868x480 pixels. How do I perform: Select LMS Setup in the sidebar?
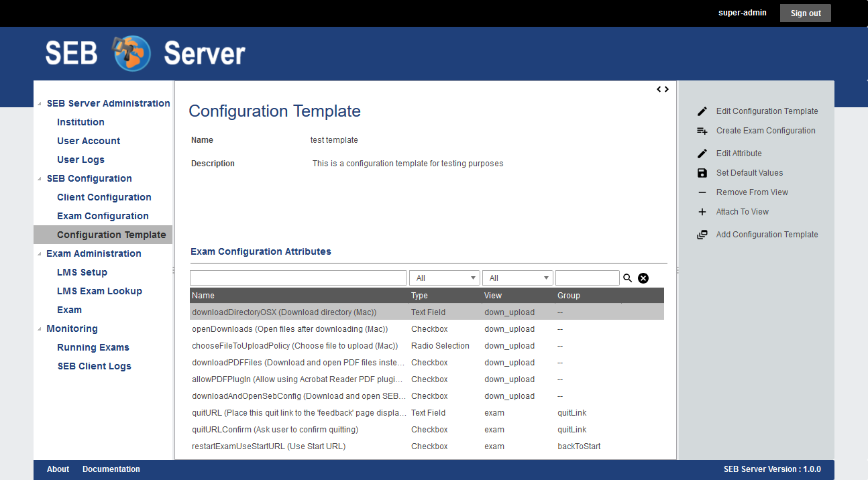[x=82, y=272]
